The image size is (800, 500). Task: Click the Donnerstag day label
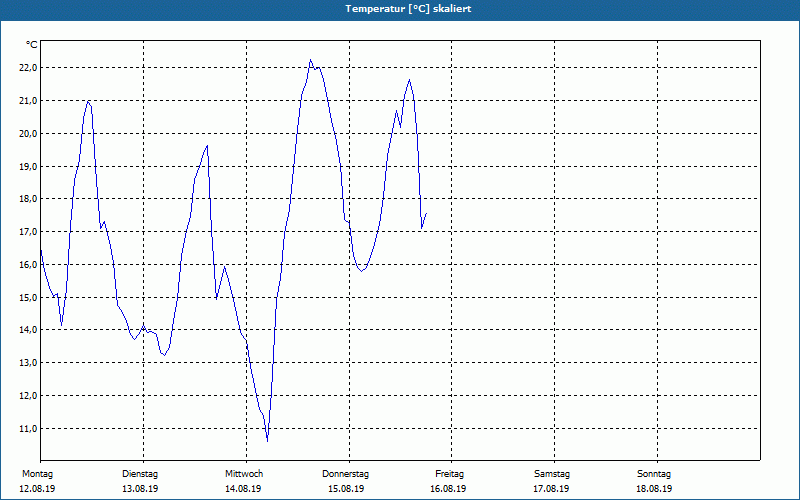pyautogui.click(x=345, y=474)
